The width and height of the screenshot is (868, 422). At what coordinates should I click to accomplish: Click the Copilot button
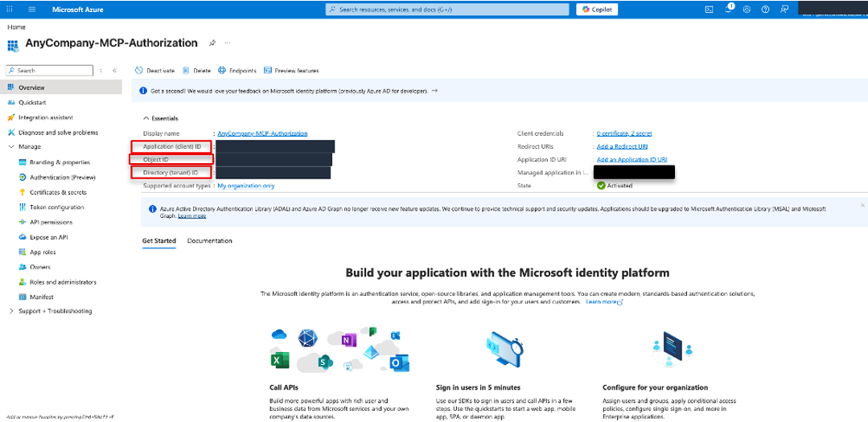(597, 10)
